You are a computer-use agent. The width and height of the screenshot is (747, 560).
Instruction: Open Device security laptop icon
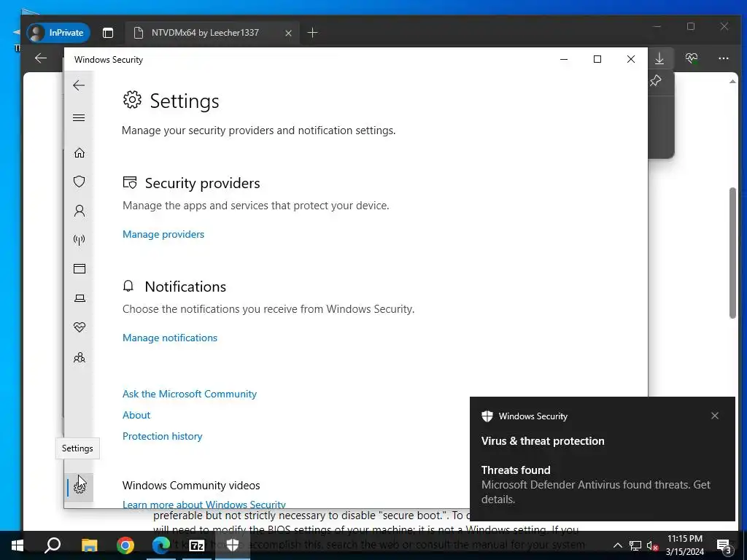[x=79, y=298]
